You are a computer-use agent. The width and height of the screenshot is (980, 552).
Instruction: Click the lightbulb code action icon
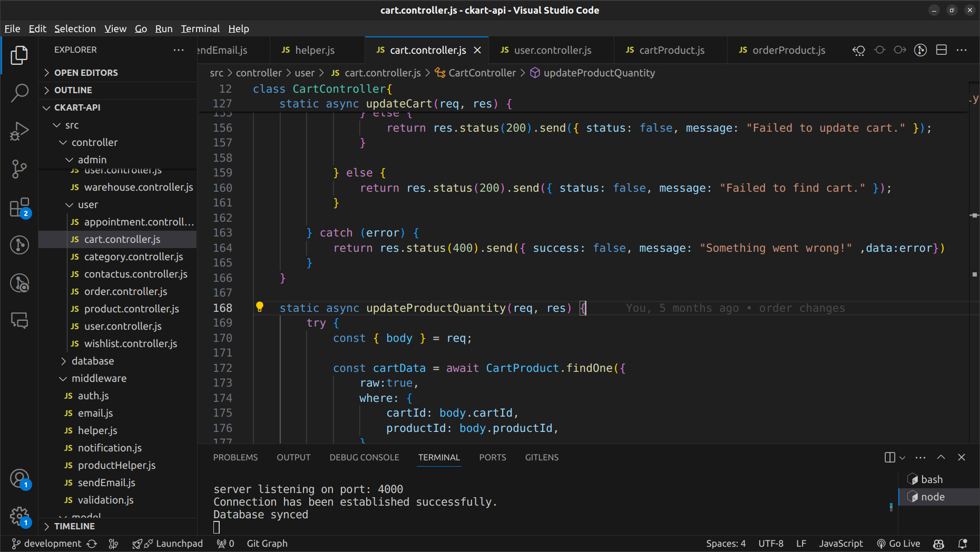259,307
